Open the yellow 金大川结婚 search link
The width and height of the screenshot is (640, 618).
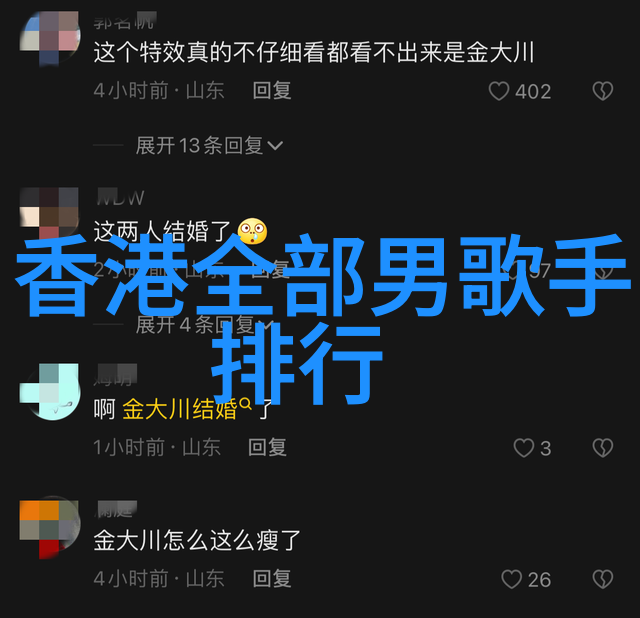tap(180, 409)
